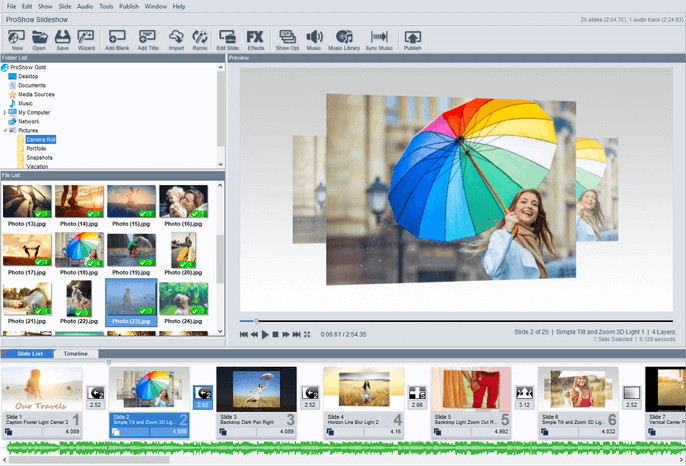Open the plus transition after Slide 4
The height and width of the screenshot is (466, 686).
[x=417, y=393]
